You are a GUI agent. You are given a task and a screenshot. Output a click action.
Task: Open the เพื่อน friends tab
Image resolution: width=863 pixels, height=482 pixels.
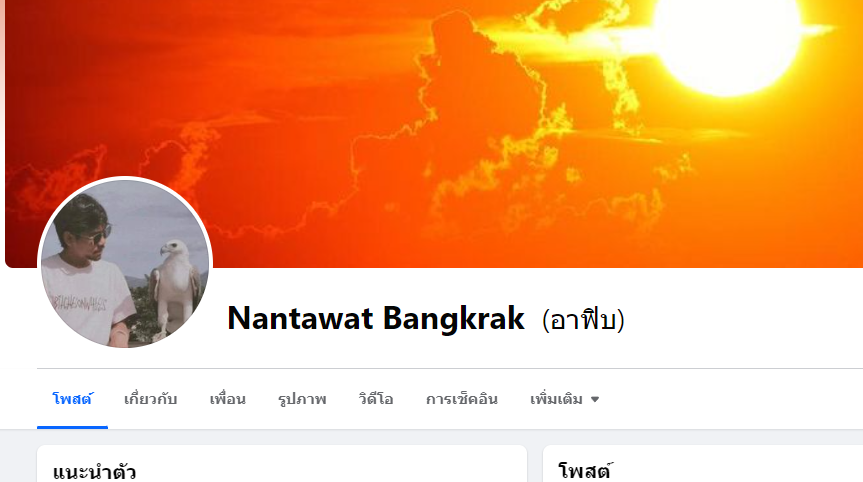pos(227,399)
